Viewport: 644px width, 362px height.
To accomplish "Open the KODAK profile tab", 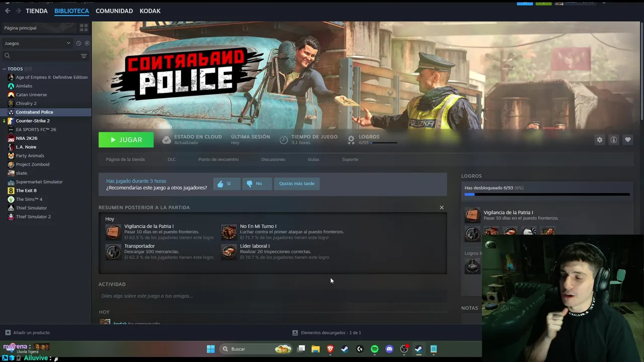I will (x=150, y=11).
